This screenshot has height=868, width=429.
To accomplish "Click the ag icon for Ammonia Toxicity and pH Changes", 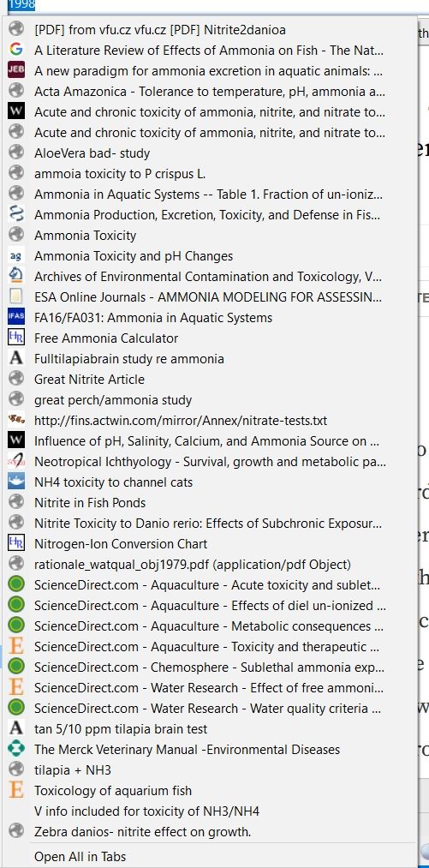I will click(16, 255).
